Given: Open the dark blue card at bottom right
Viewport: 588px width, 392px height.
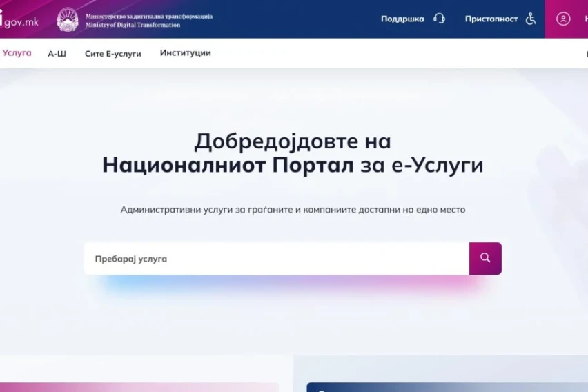Looking at the screenshot, I should (x=447, y=387).
